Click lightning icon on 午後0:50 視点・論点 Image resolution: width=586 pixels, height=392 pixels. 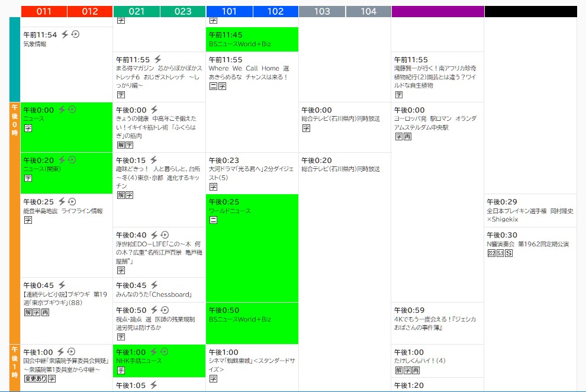[x=154, y=310]
